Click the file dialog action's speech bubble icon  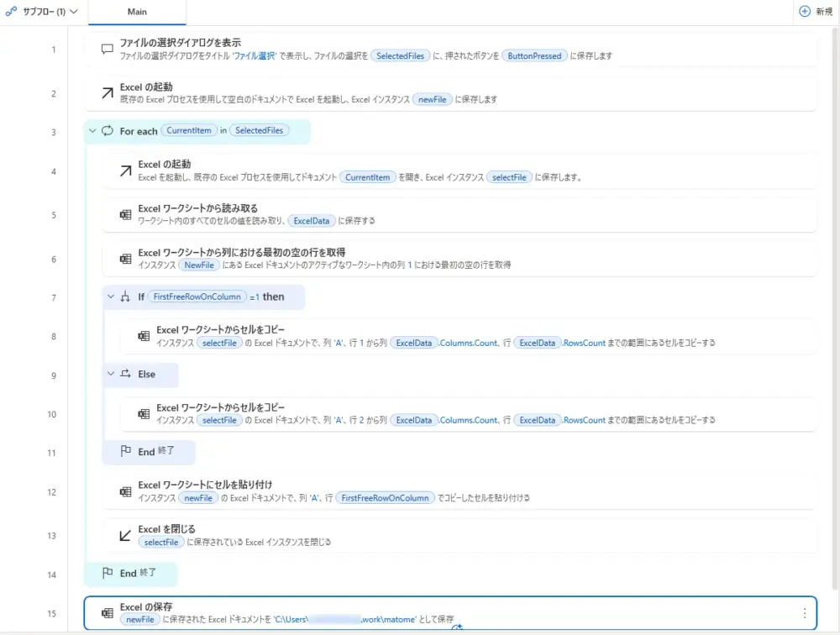[x=108, y=49]
